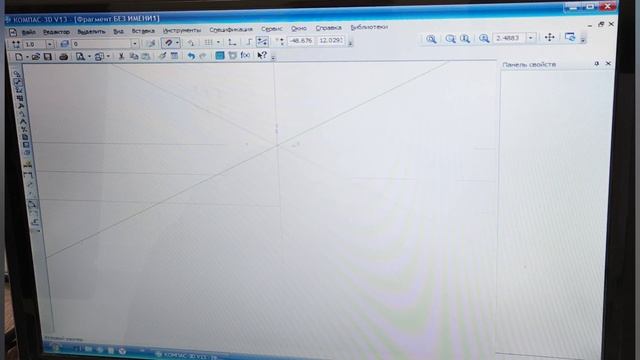Click the blue Undo arrow
This screenshot has height=360, width=640.
191,56
